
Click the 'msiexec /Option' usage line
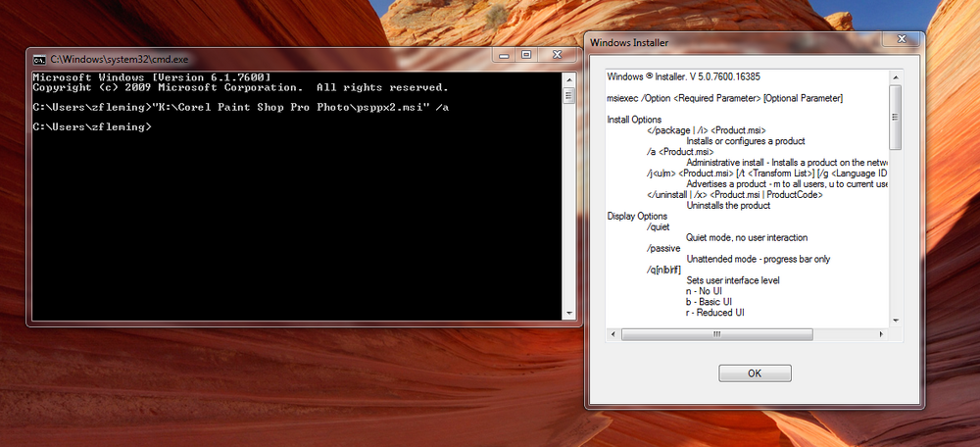(725, 98)
